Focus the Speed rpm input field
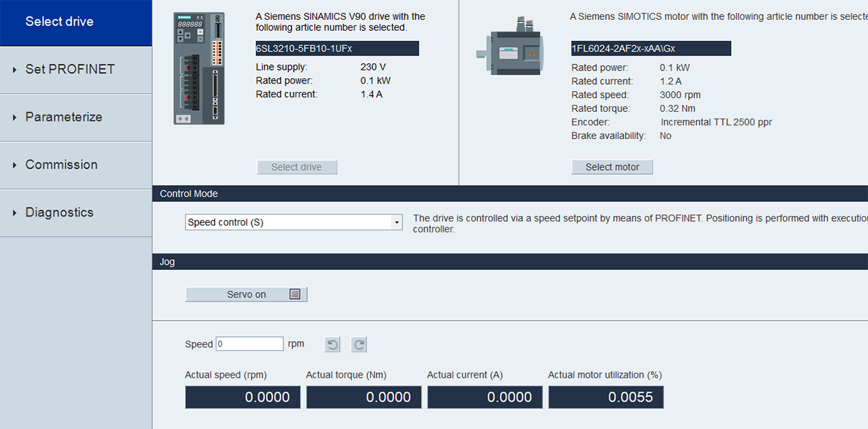Viewport: 868px width, 429px height. tap(250, 344)
